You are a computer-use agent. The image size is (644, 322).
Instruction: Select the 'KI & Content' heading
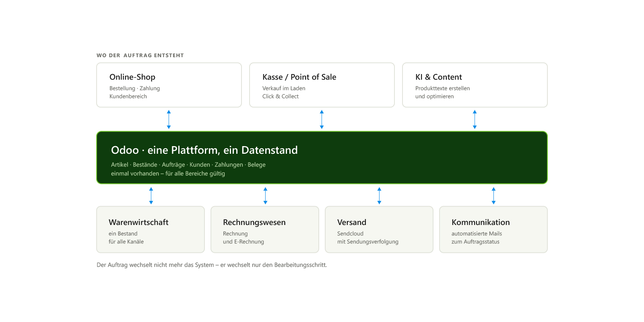[x=438, y=77]
